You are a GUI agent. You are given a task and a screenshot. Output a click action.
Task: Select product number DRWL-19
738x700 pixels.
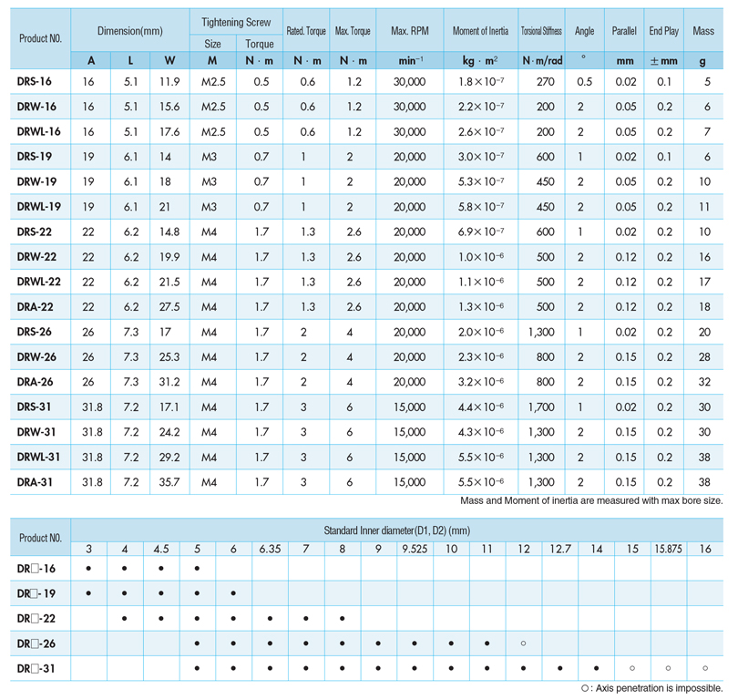pos(38,206)
